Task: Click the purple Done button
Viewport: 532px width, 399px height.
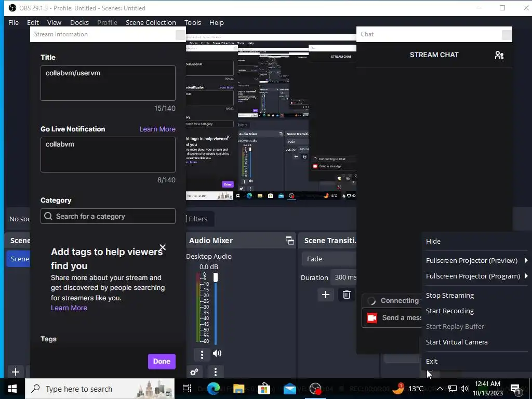Action: pos(162,362)
